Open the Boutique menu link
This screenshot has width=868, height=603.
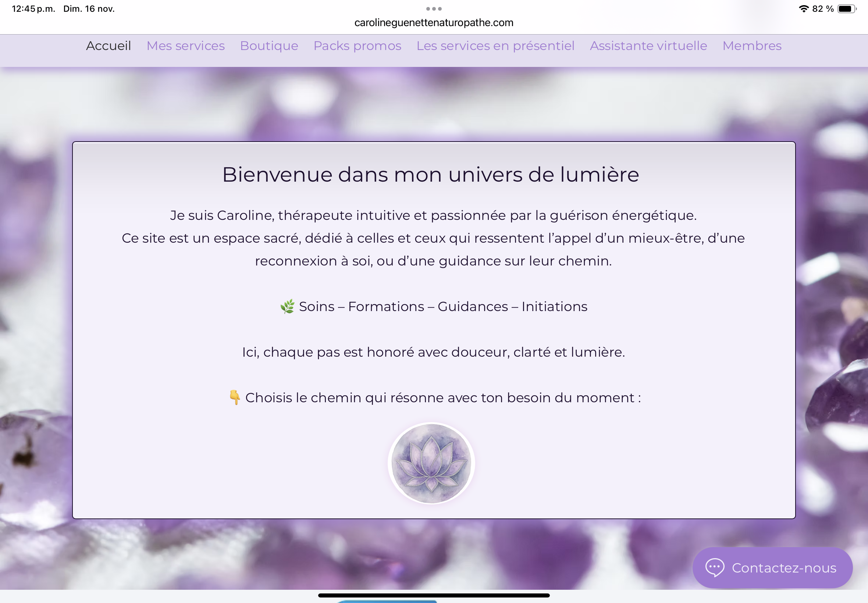(x=269, y=46)
